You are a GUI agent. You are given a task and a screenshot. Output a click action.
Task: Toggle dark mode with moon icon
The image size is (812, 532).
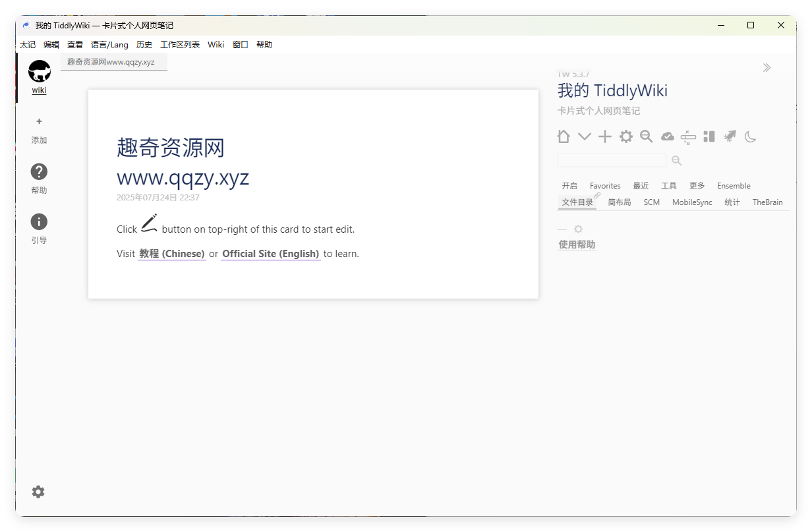point(751,136)
